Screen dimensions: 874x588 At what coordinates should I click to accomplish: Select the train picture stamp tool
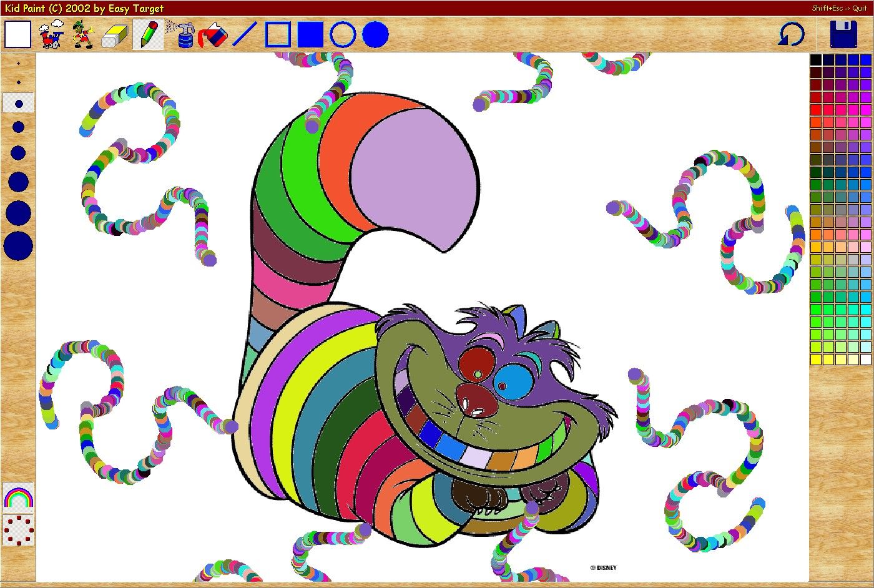coord(51,34)
